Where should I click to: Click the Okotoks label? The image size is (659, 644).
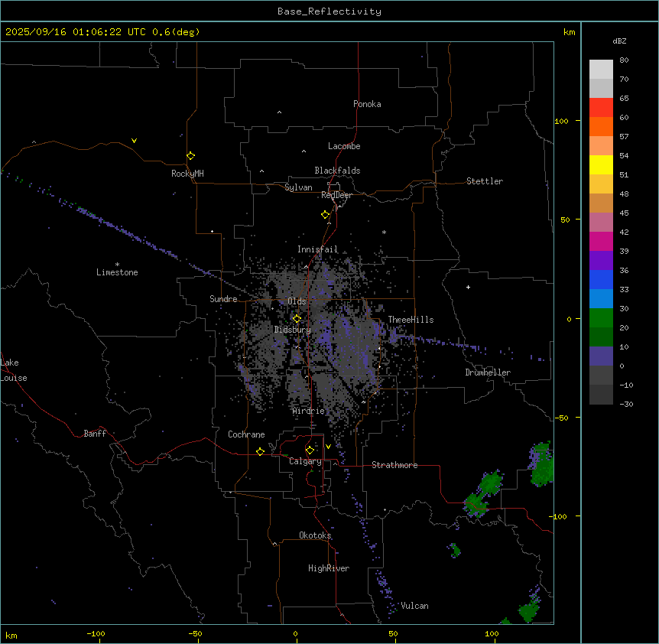[315, 535]
